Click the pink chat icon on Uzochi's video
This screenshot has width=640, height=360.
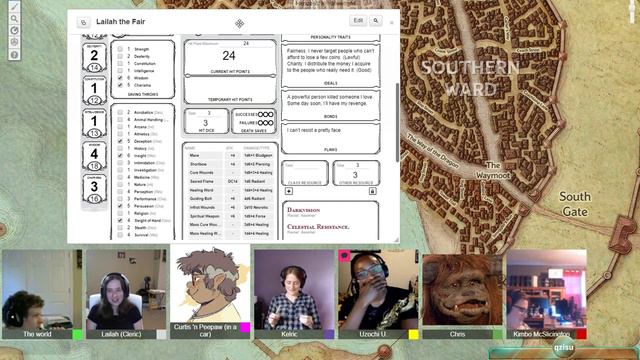pyautogui.click(x=344, y=256)
